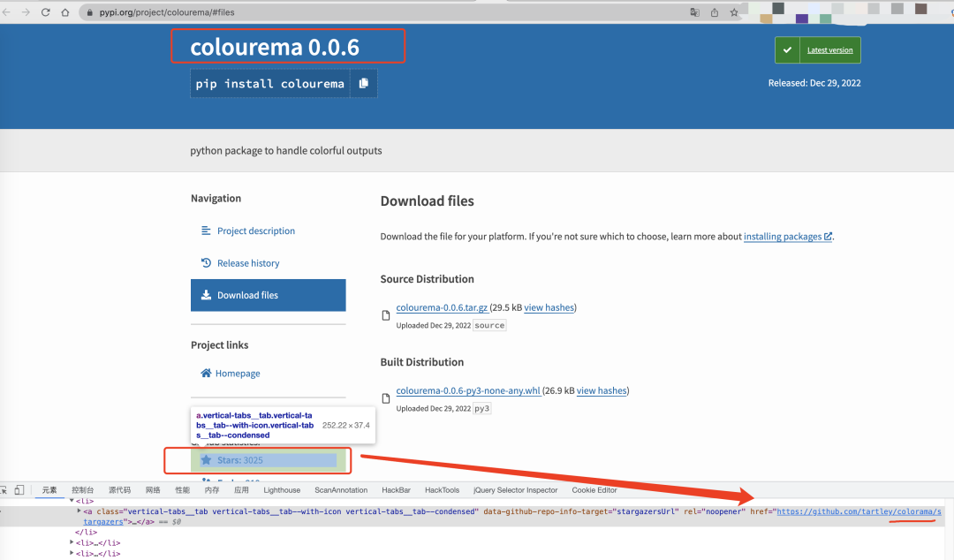Screen dimensions: 954x560
Task: Open the installing packages link
Action: click(x=788, y=236)
